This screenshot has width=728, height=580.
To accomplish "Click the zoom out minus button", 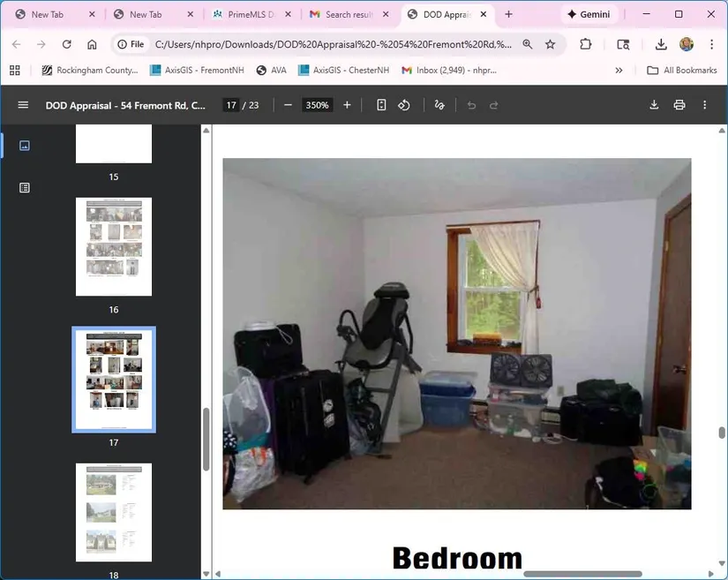I will [288, 105].
